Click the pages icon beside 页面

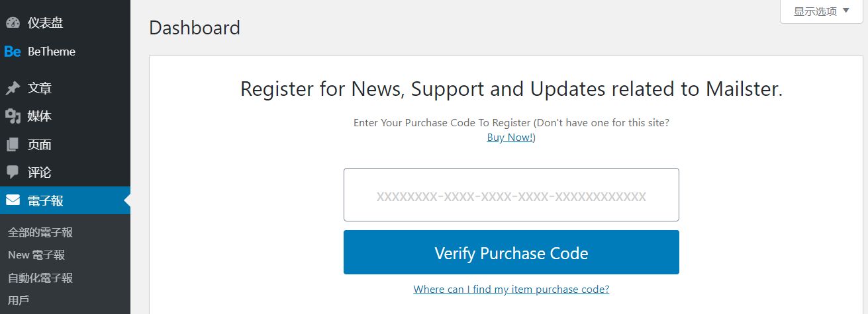click(13, 145)
